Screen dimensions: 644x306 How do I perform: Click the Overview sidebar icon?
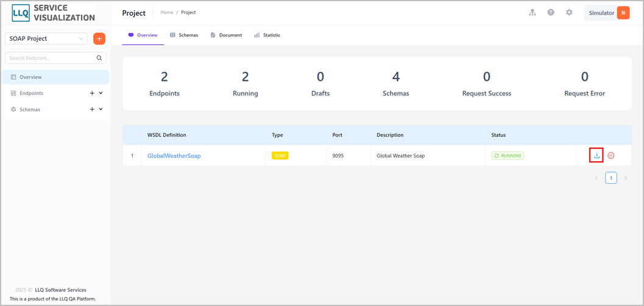(x=13, y=77)
